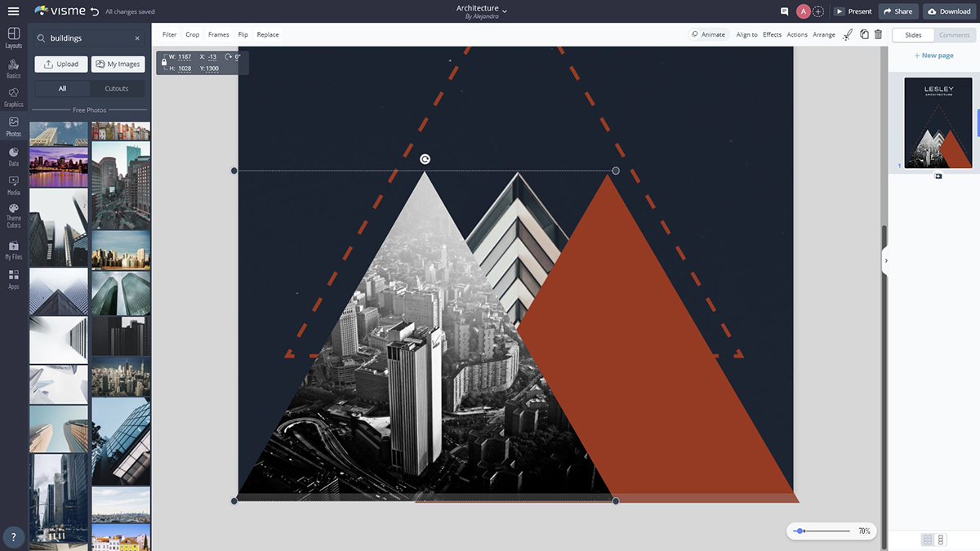The height and width of the screenshot is (551, 980).
Task: Open the Frames menu
Action: coord(218,34)
